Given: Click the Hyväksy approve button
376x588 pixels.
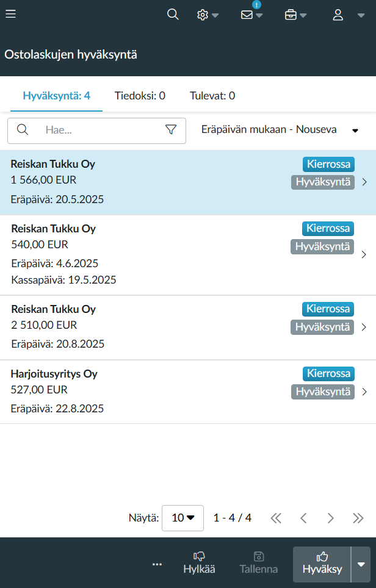Looking at the screenshot, I should 322,563.
